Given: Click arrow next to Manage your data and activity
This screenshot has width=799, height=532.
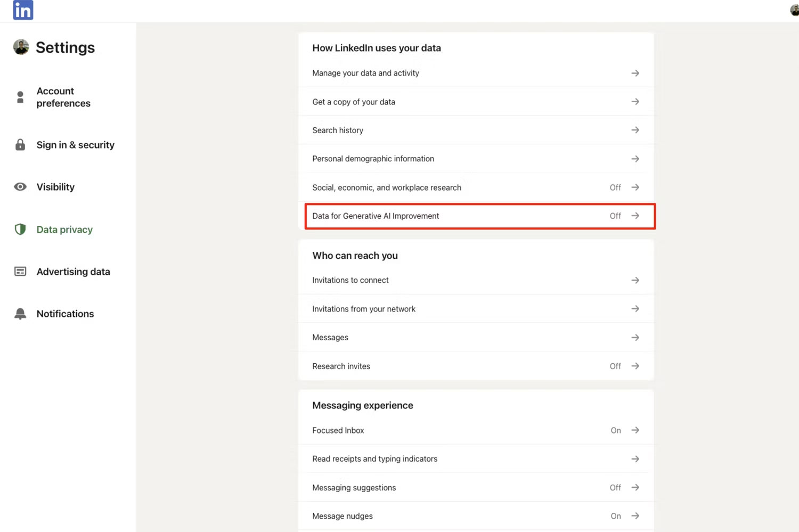Looking at the screenshot, I should coord(635,73).
